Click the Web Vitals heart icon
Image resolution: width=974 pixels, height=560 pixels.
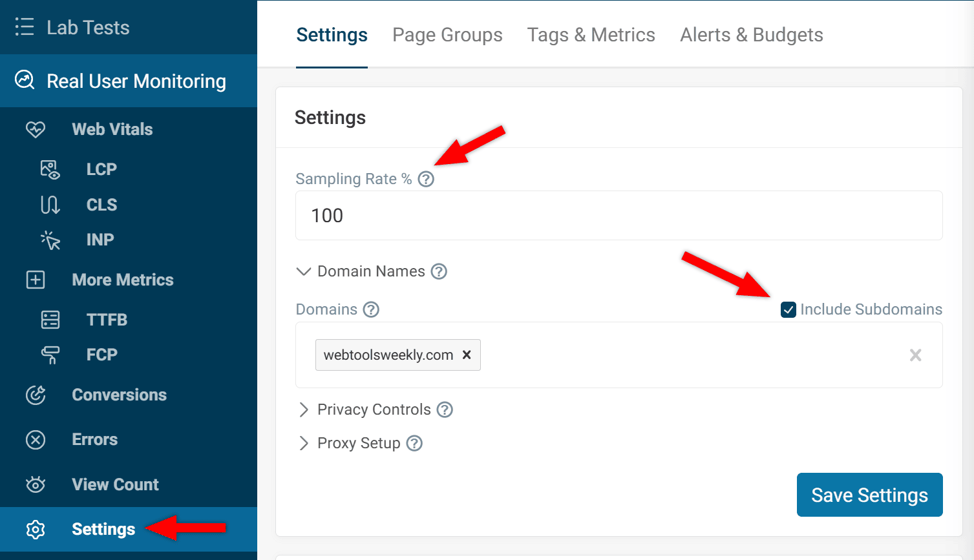(x=36, y=129)
